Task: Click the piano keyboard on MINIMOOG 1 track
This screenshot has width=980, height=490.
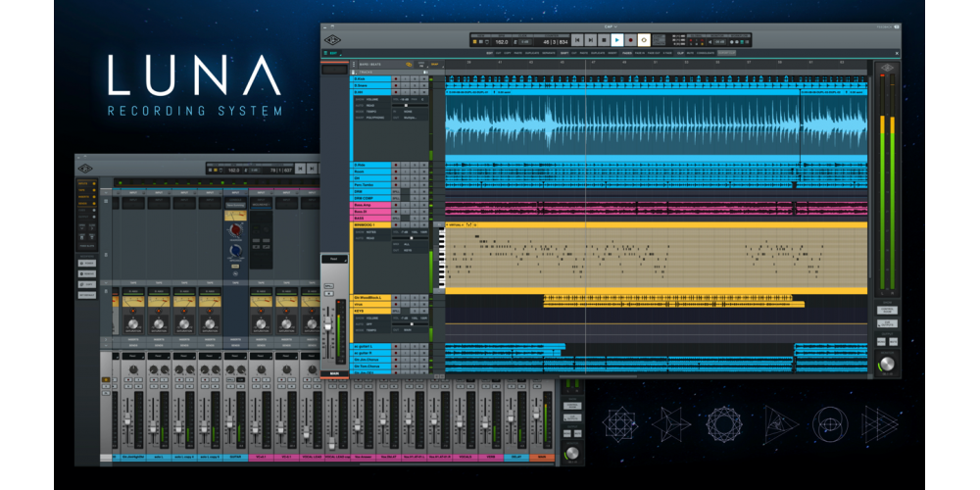Action: (442, 258)
